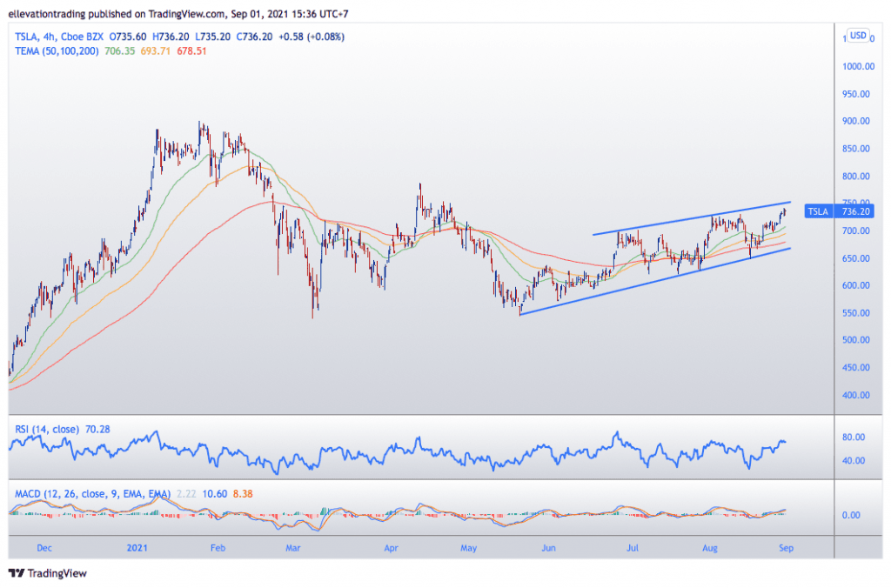891x588 pixels.
Task: Click the Jun label on time axis
Action: 548,548
